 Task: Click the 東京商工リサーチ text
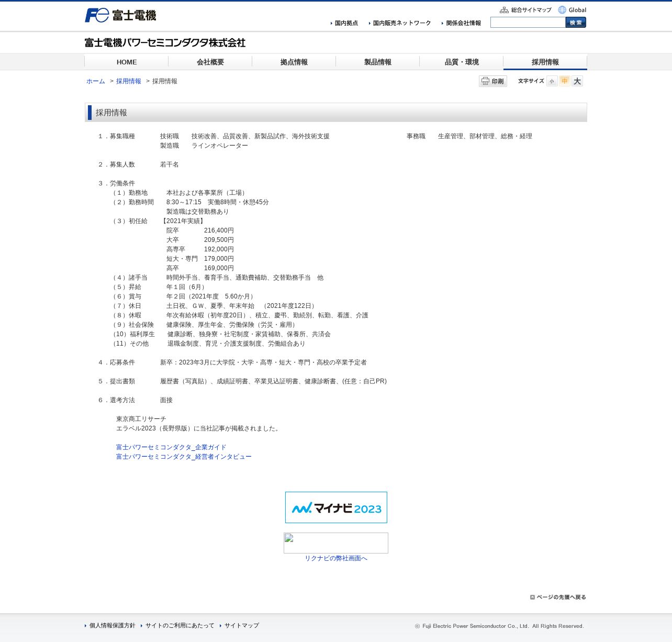(141, 419)
